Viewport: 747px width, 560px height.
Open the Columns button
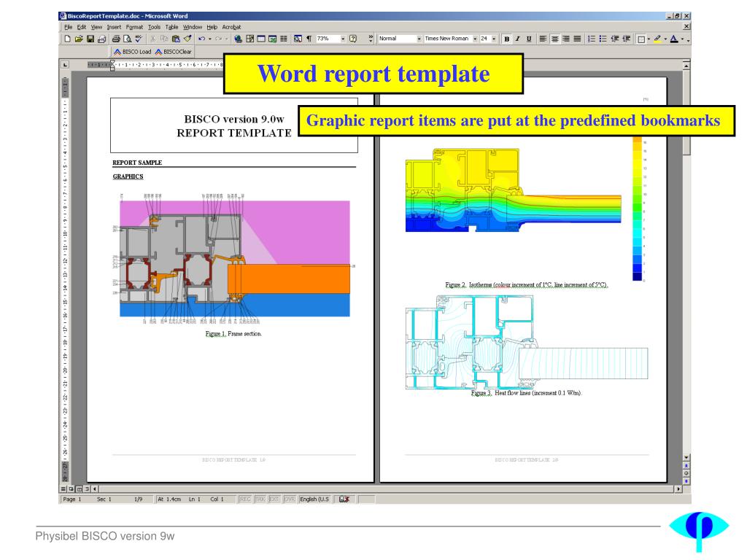[x=284, y=39]
